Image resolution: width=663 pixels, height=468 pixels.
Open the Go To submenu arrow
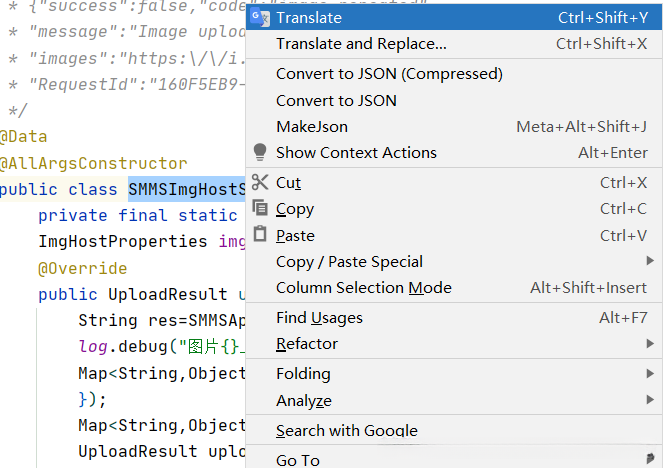pyautogui.click(x=651, y=460)
